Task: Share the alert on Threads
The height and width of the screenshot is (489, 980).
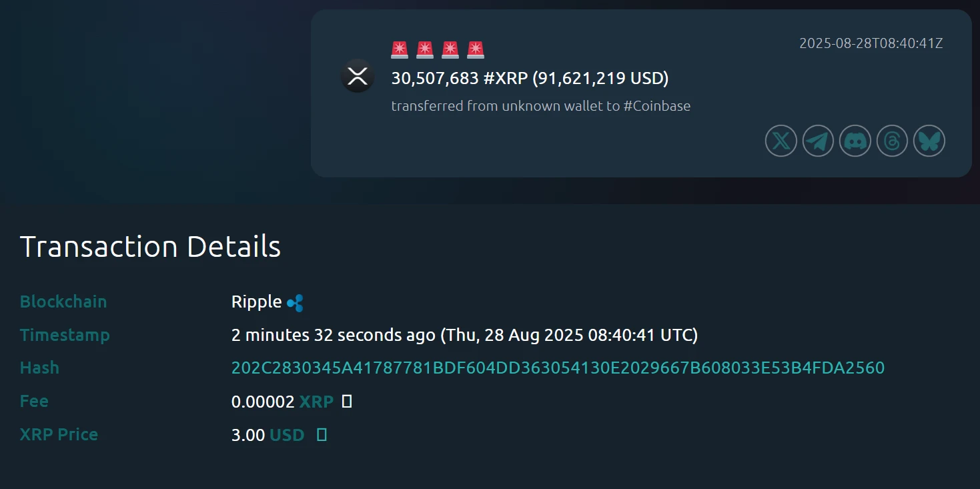Action: [x=892, y=141]
